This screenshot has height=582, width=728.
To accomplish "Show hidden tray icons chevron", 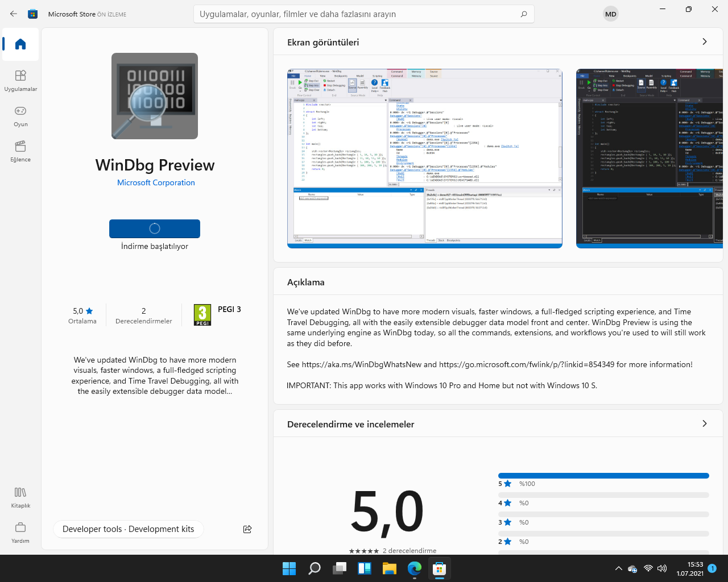I will click(619, 568).
